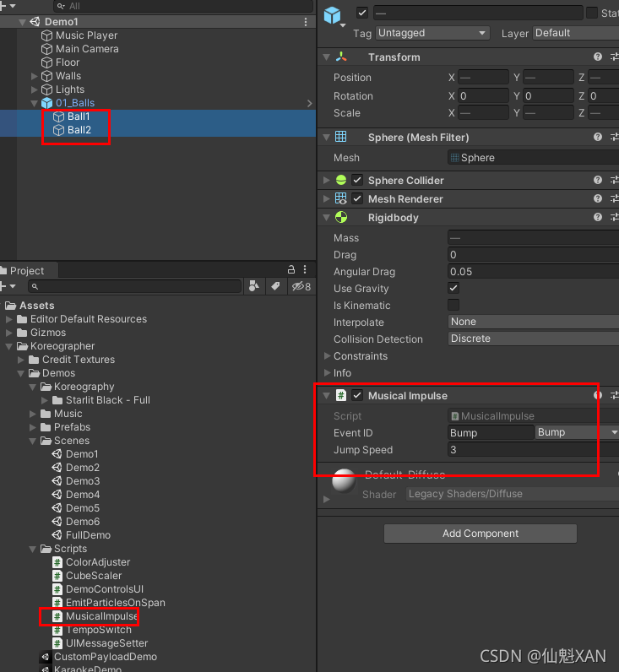This screenshot has width=619, height=672.
Task: Click the Angular Drag value field
Action: (x=533, y=271)
